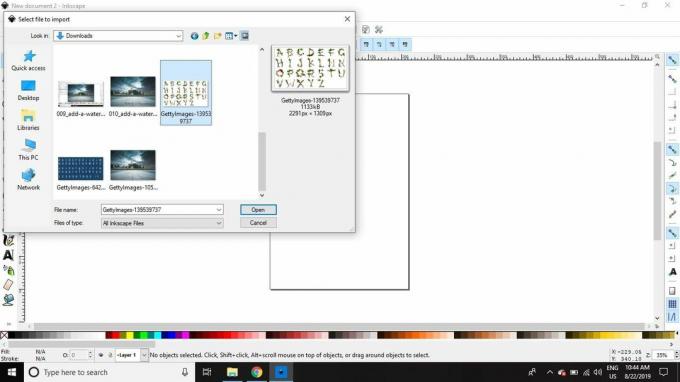Open Chrome from the taskbar
This screenshot has width=680, height=382.
[257, 372]
